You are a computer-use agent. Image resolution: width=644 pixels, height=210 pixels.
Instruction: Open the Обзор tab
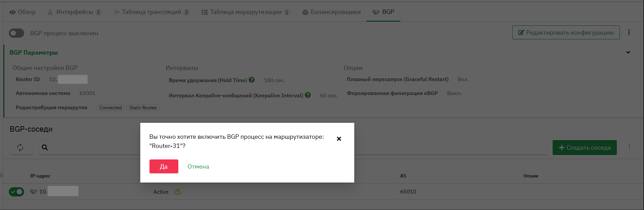click(x=22, y=12)
